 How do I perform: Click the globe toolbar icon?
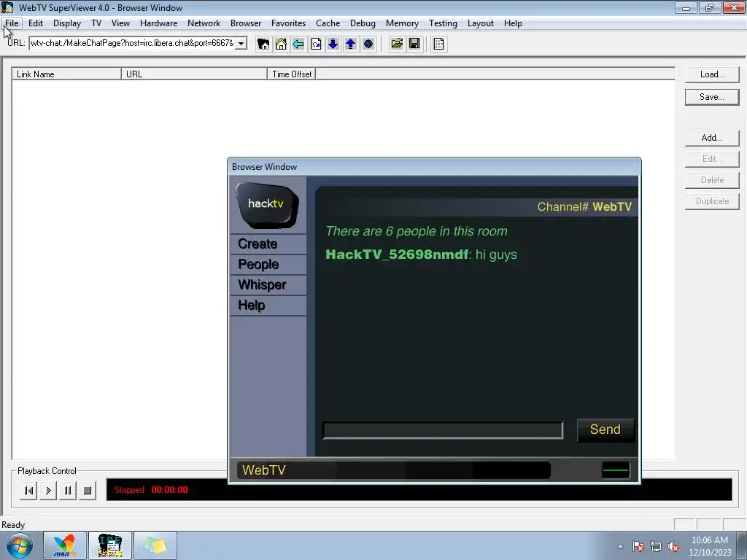[x=368, y=44]
